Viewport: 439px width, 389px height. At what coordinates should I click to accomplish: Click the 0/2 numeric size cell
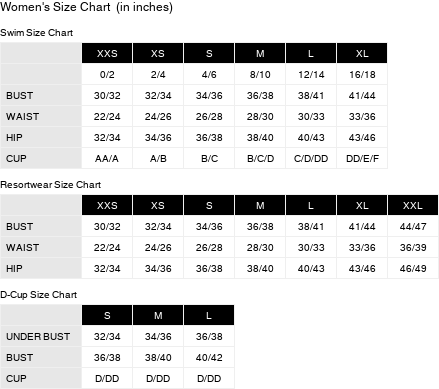coord(107,74)
